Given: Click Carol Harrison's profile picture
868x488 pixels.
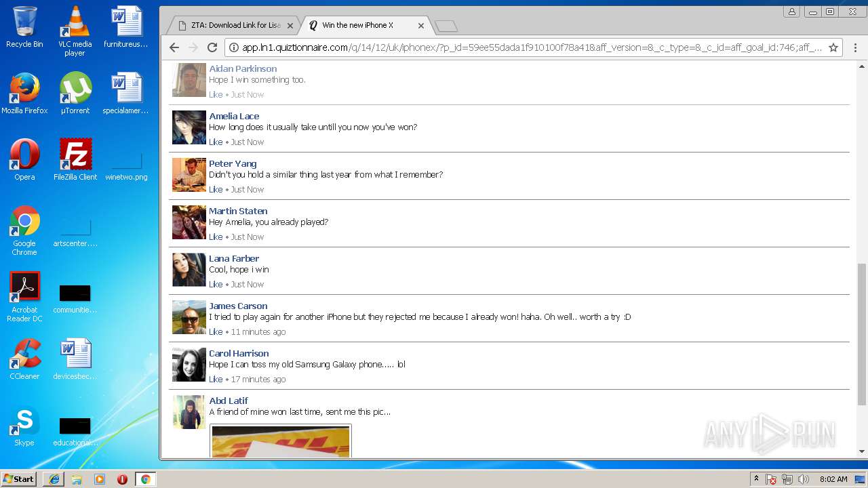Looking at the screenshot, I should point(189,365).
